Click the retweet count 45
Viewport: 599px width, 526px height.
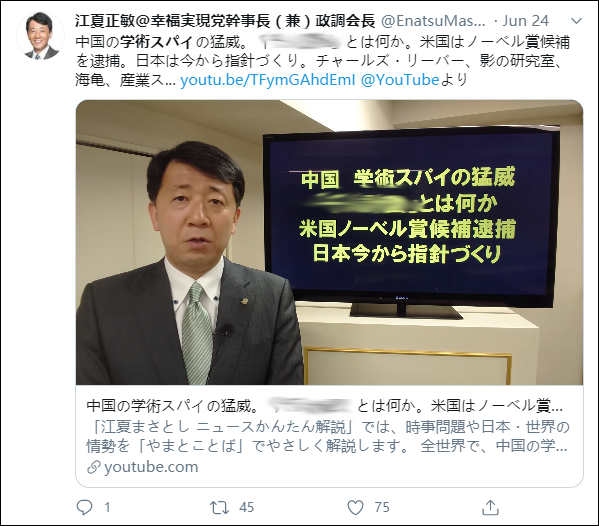pos(246,507)
